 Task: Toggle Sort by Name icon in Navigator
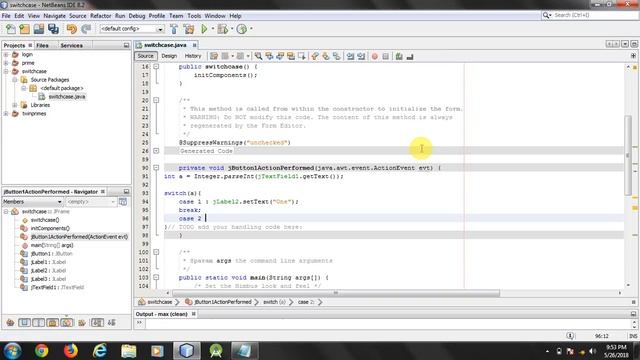tap(97, 323)
